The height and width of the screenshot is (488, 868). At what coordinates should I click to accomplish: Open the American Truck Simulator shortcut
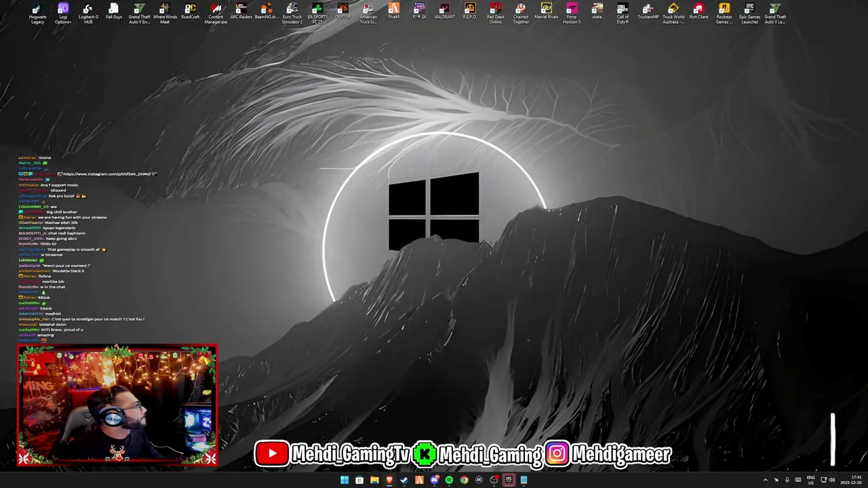368,14
